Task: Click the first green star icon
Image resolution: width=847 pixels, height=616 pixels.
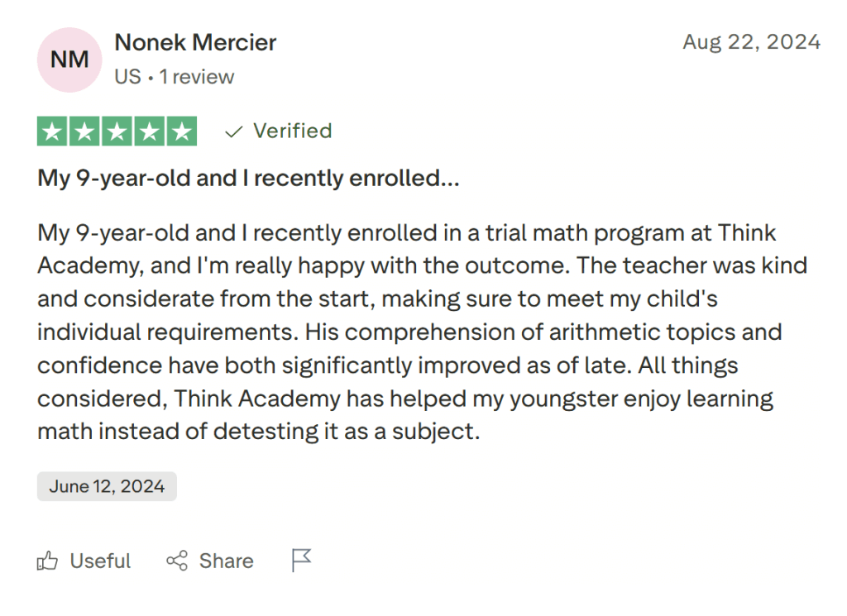Action: click(x=53, y=131)
